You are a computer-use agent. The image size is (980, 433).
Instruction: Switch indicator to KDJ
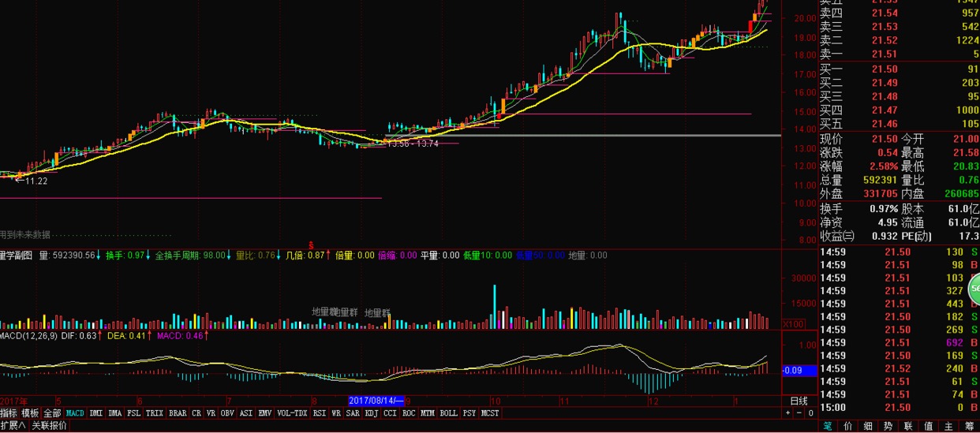tap(372, 413)
